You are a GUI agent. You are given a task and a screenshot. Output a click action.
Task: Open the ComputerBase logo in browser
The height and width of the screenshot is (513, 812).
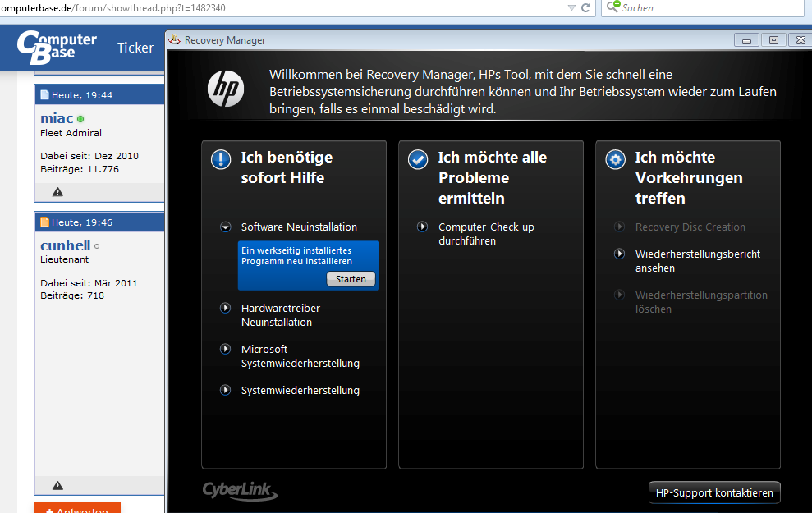[57, 48]
